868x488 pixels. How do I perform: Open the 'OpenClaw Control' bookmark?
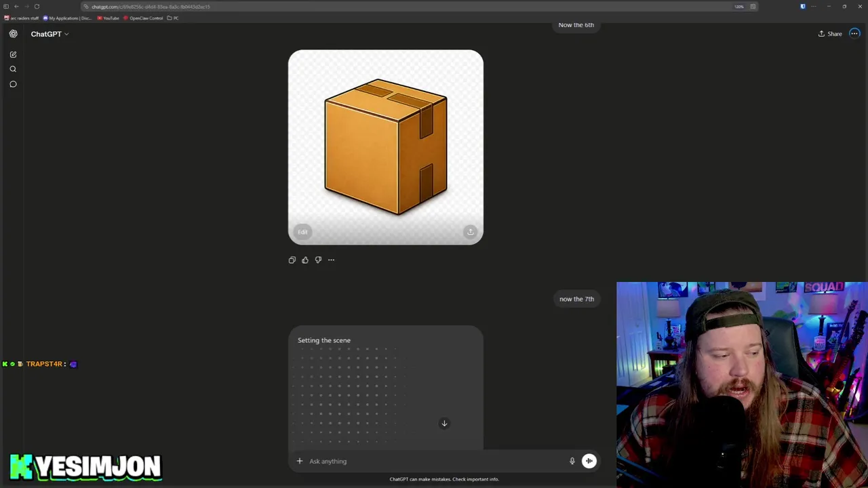click(x=143, y=18)
